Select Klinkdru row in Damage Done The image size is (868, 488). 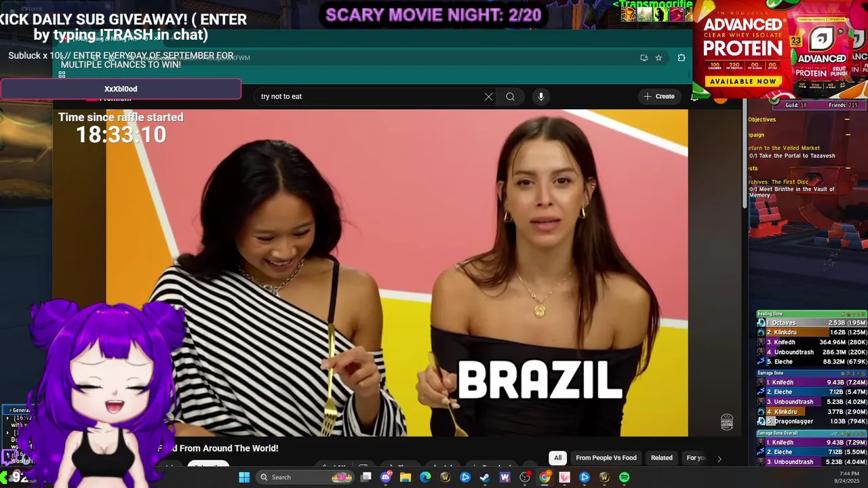pos(812,411)
